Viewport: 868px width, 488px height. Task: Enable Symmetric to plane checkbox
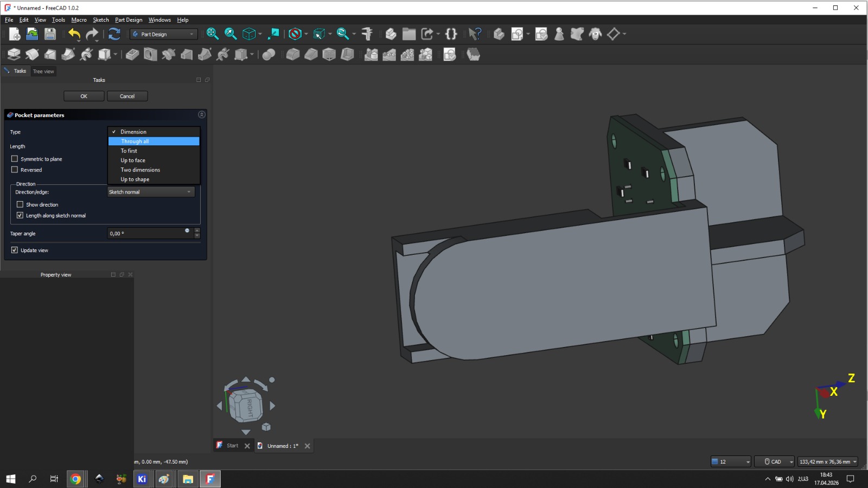coord(15,159)
